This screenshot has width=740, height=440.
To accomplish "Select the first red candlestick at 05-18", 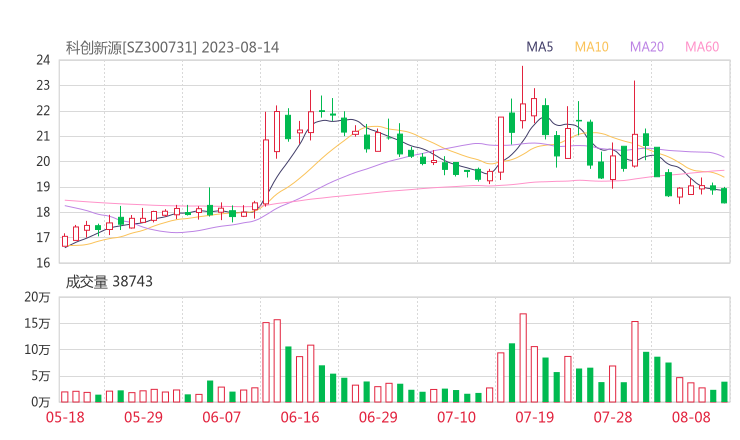I will [65, 241].
